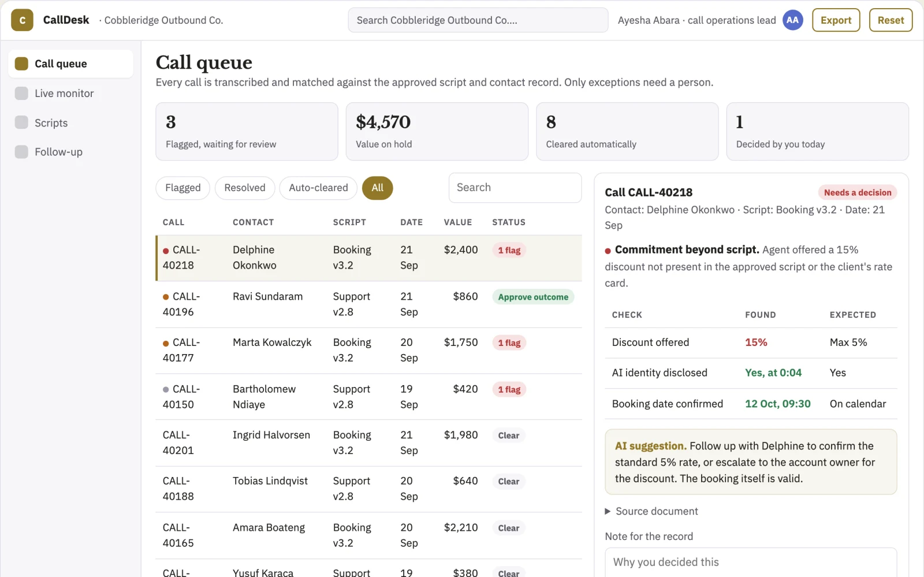The image size is (924, 577).
Task: Click the Call queue sidebar icon
Action: pos(21,64)
